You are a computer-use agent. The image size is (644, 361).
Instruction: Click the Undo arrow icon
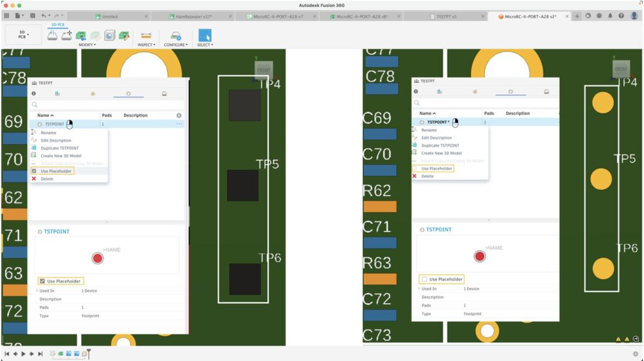[x=43, y=16]
